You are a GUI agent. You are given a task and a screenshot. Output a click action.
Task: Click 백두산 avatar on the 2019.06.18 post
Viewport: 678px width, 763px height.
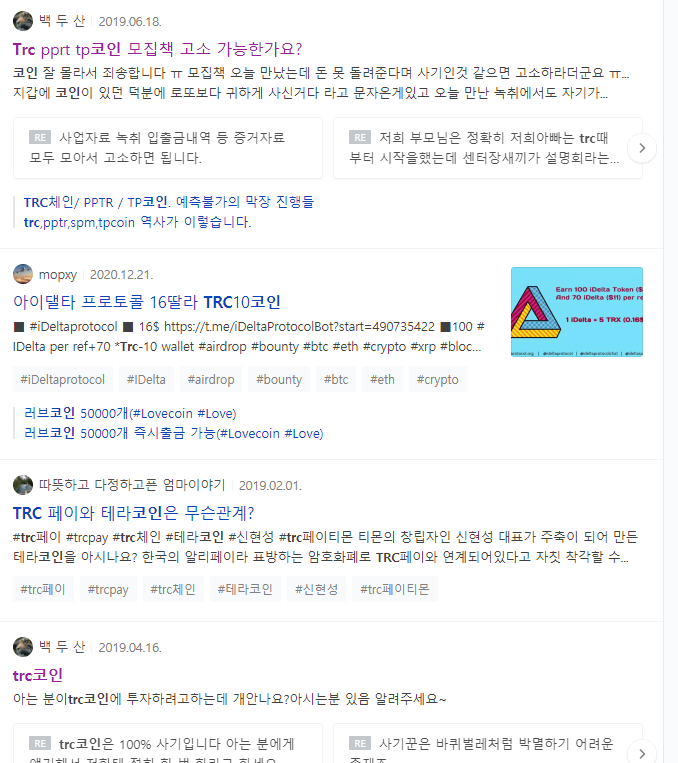(23, 21)
